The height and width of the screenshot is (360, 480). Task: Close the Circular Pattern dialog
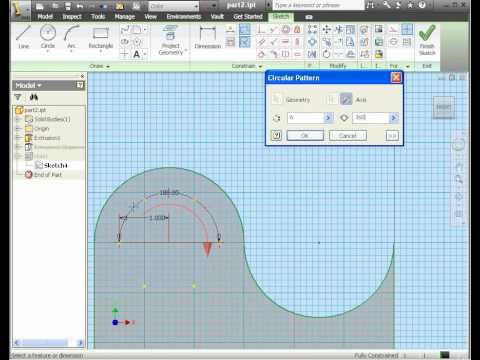(396, 78)
